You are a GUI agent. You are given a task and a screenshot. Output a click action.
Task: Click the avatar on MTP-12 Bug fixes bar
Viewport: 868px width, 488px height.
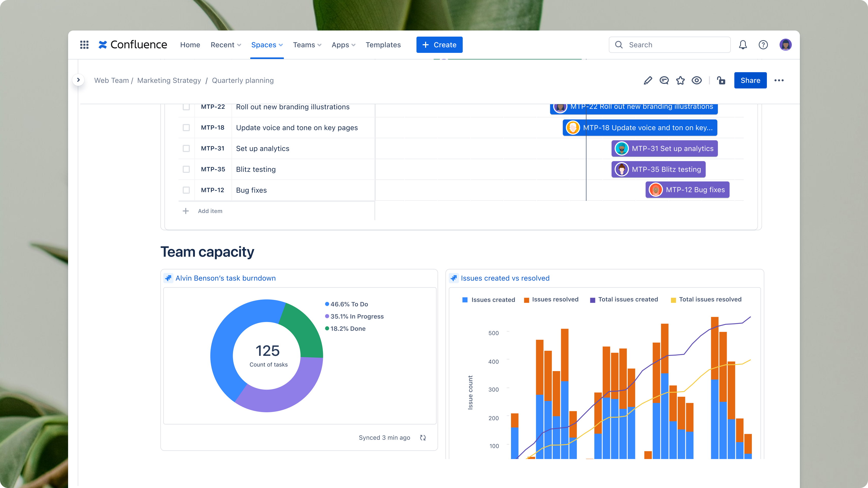tap(656, 190)
